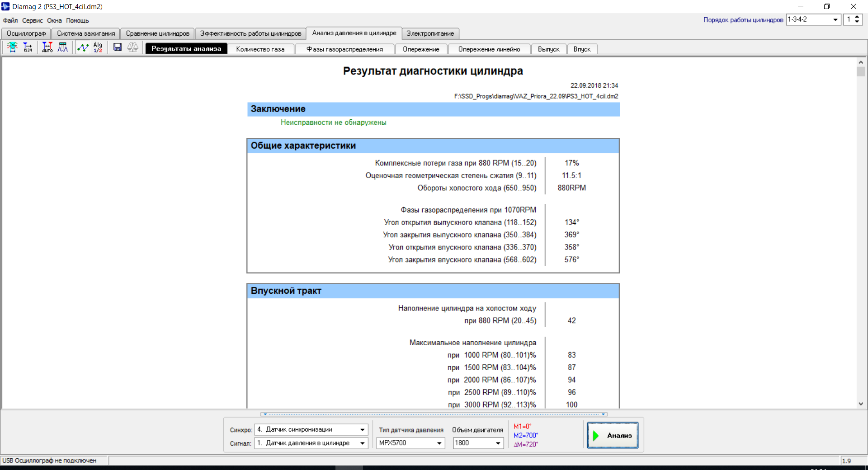
Task: Click the Порядок работы цилиндров label
Action: [x=743, y=20]
